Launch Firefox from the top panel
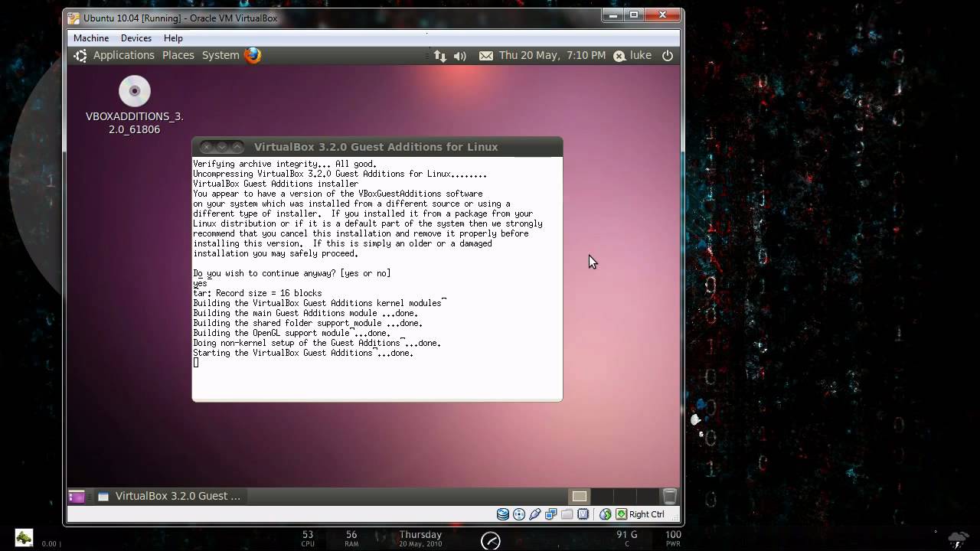This screenshot has height=551, width=980. point(253,55)
